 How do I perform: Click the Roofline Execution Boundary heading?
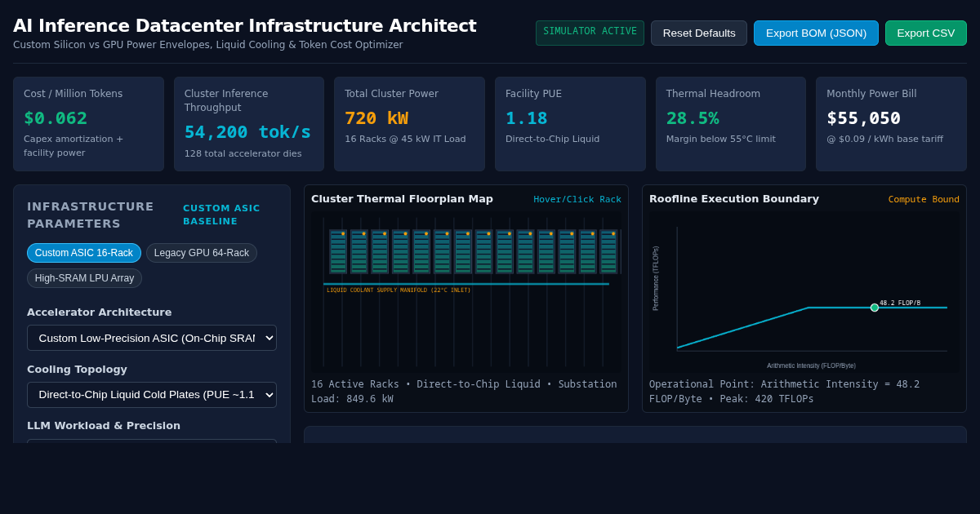(734, 198)
